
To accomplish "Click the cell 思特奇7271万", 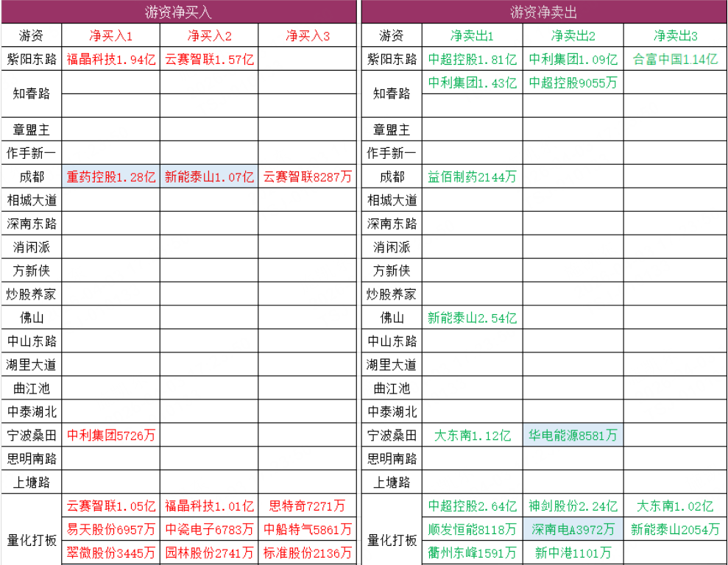I will point(308,505).
